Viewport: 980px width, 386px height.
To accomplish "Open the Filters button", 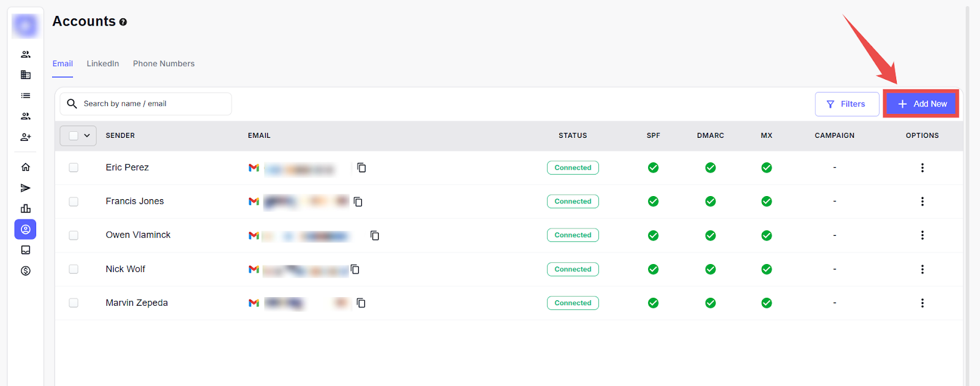I will pyautogui.click(x=846, y=104).
